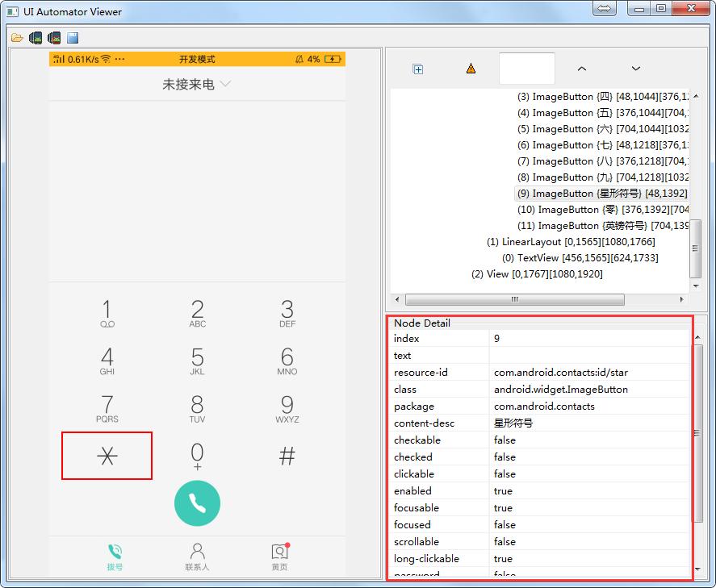The height and width of the screenshot is (588, 716).
Task: Switch to the 联系人 tab
Action: (x=197, y=557)
